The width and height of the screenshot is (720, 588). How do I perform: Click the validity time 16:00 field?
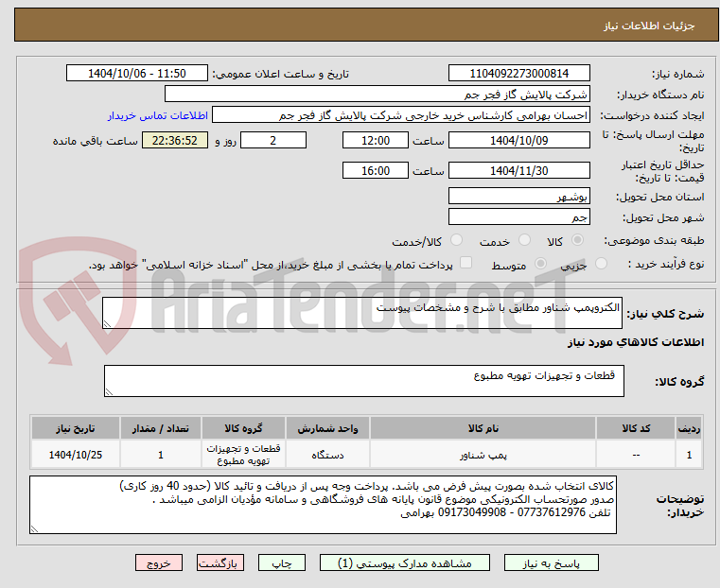pos(376,170)
